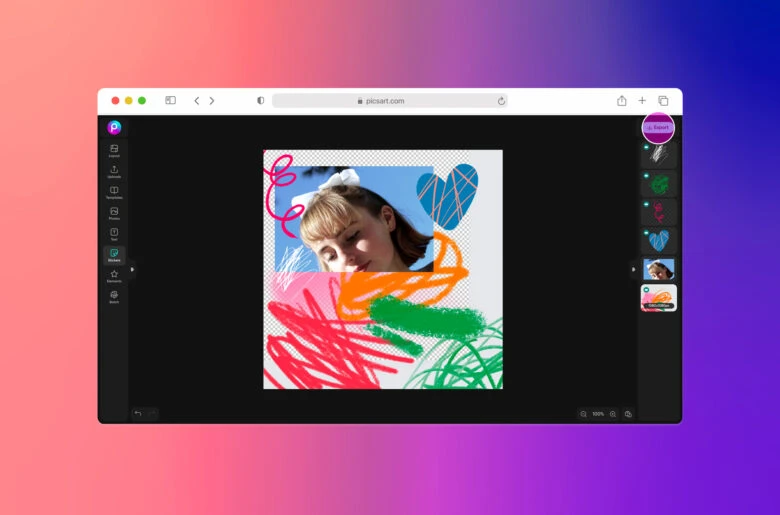Toggle visibility of white scribble layer
Image resolution: width=780 pixels, height=515 pixels.
click(x=646, y=147)
